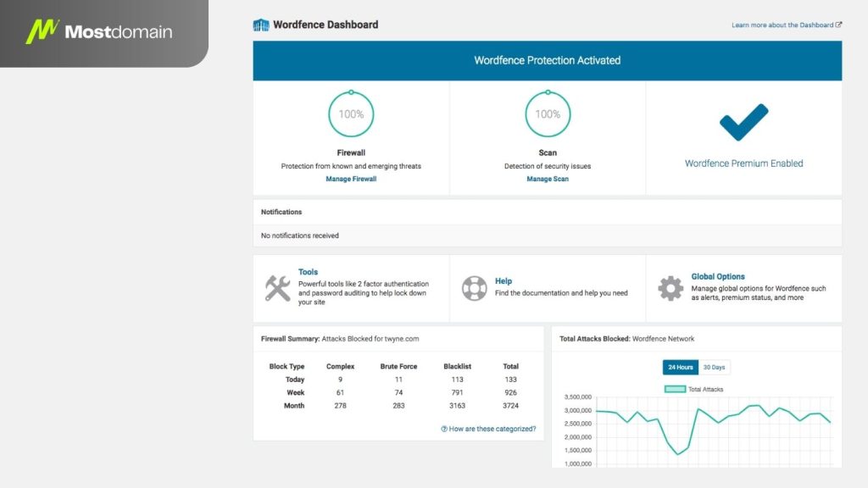Click the Wordfence Dashboard title text
Image resolution: width=868 pixels, height=488 pixels.
tap(325, 25)
